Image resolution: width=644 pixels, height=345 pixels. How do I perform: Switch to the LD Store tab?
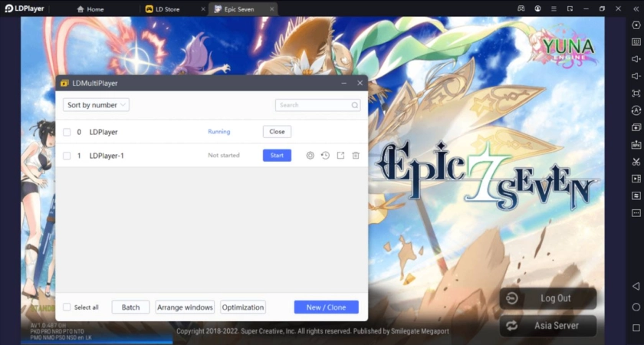[x=163, y=9]
